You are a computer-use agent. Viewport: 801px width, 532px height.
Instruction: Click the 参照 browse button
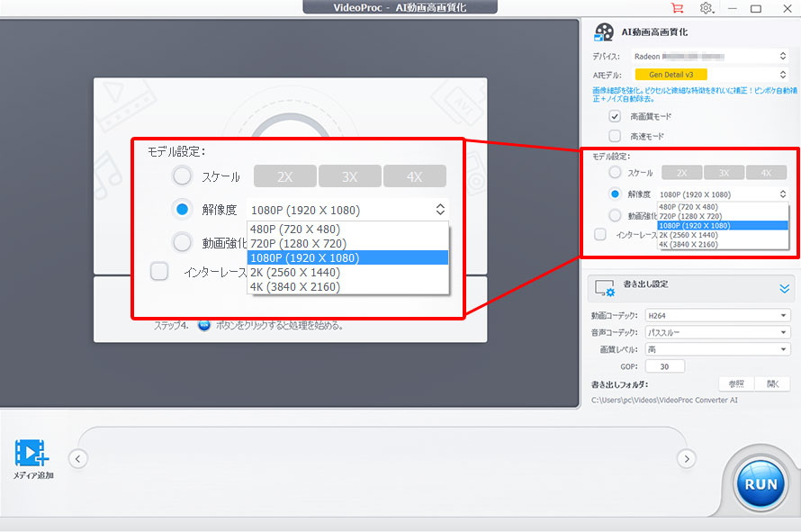[x=736, y=383]
